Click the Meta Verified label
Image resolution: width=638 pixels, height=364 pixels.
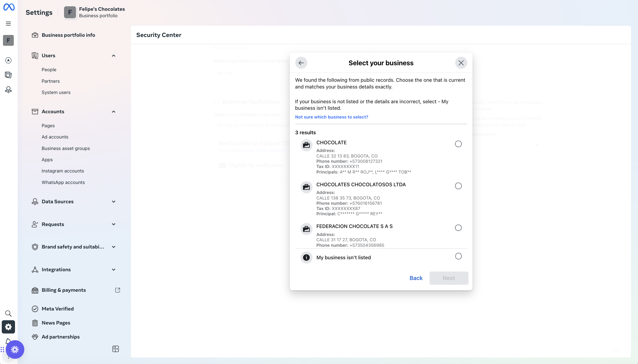click(x=58, y=309)
